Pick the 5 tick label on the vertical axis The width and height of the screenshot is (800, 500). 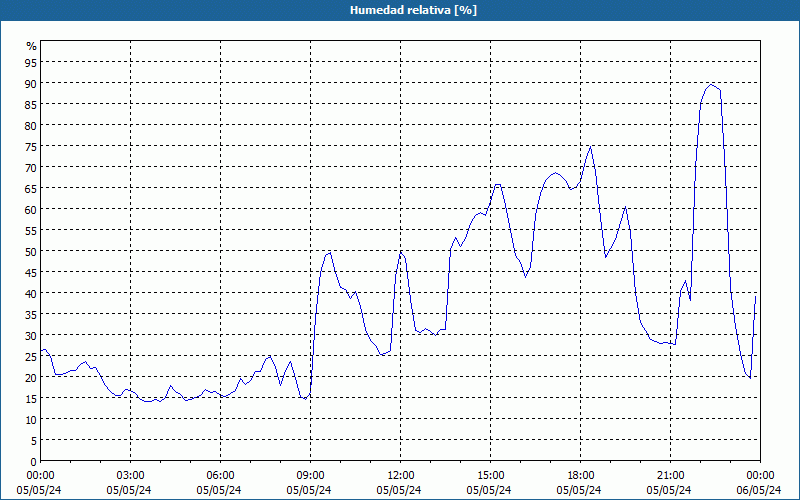(x=34, y=441)
